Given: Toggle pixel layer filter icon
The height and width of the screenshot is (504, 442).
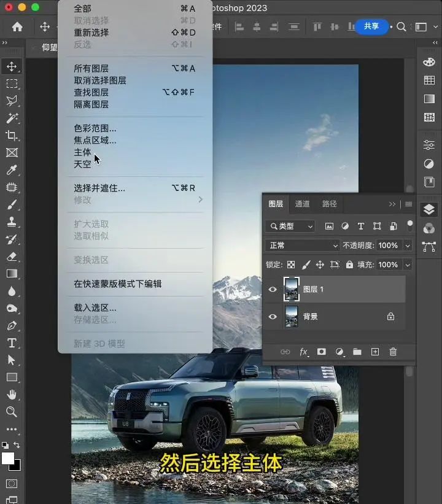Looking at the screenshot, I should point(329,227).
